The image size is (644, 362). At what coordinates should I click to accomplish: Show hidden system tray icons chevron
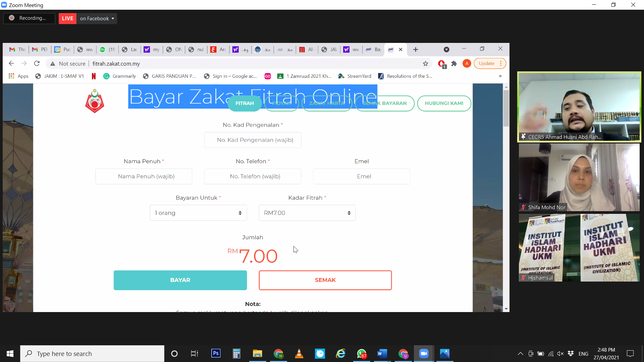coord(520,354)
